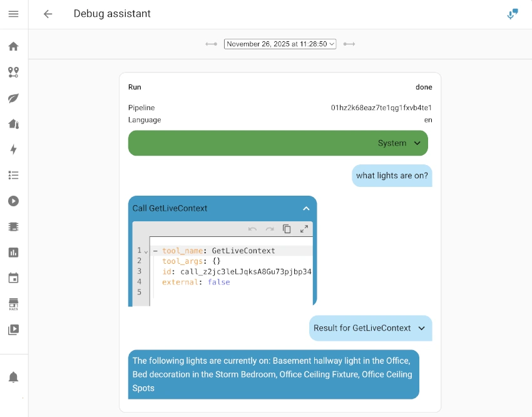Go to the previous pipeline run
Viewport: 532px width, 417px height.
[x=212, y=44]
